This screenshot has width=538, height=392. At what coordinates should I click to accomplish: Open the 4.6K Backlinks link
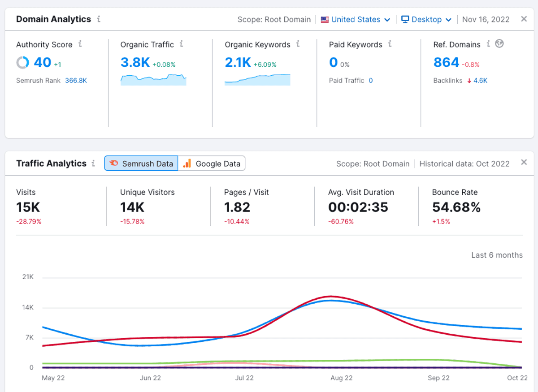(x=480, y=81)
